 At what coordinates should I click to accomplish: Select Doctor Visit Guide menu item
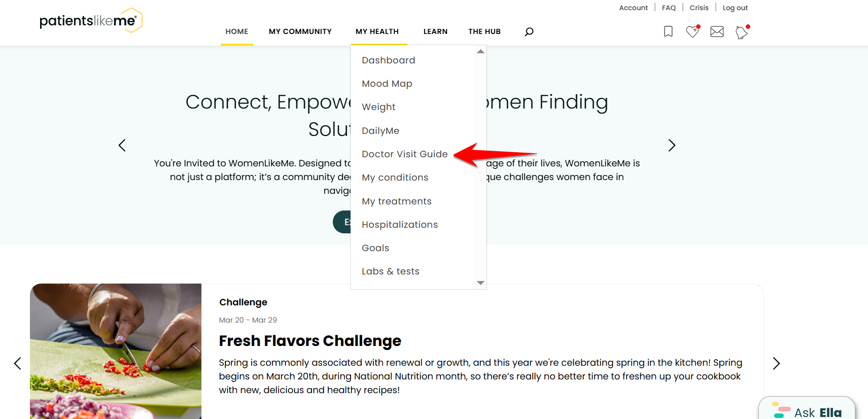click(404, 154)
